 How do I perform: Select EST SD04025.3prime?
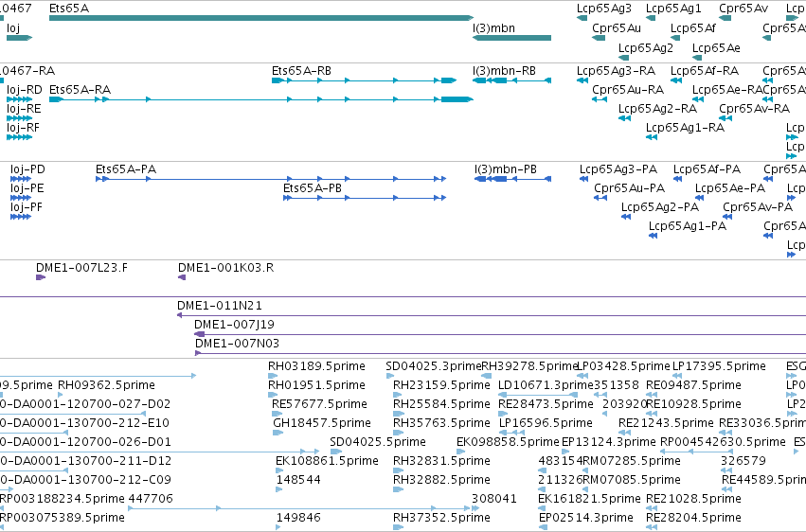433,366
